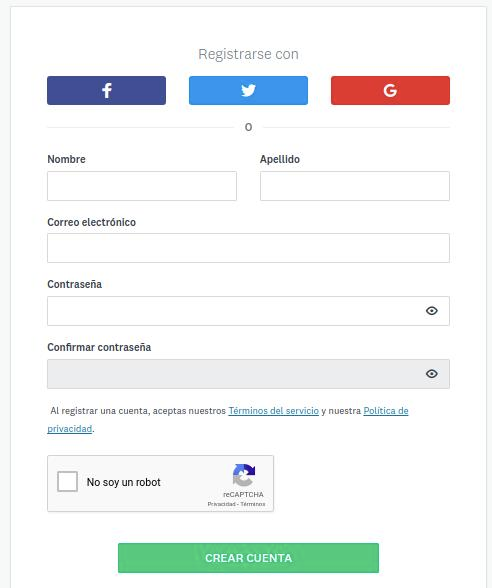Click the CREAR CUENTA button

point(248,558)
